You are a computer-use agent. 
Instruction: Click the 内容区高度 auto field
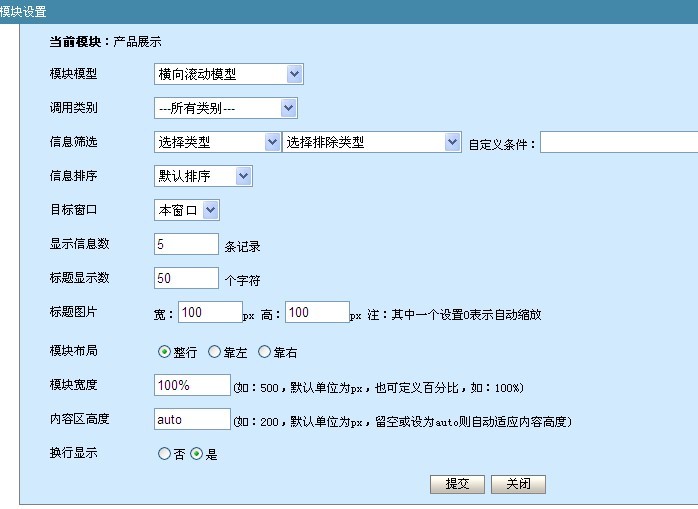coord(192,420)
